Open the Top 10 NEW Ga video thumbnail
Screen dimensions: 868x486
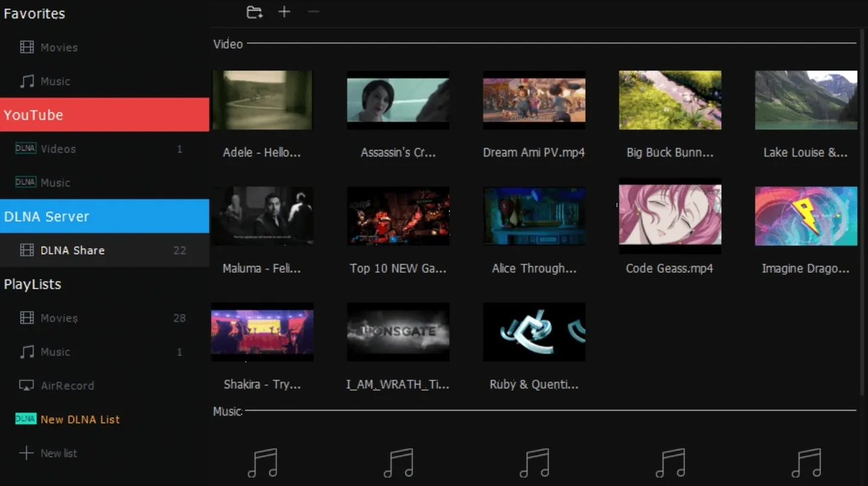tap(398, 216)
